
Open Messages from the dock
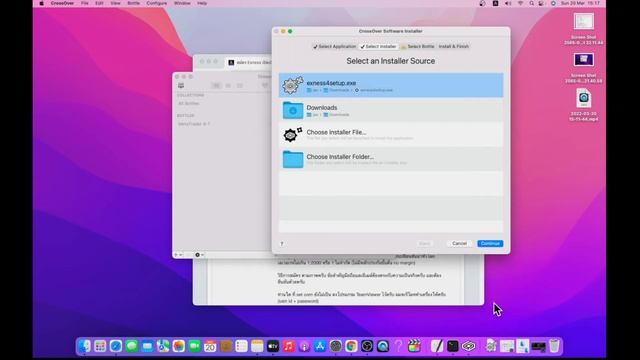[x=131, y=346]
